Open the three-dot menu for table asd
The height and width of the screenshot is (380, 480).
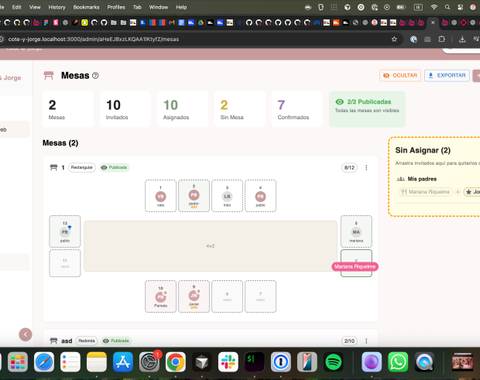(x=366, y=341)
